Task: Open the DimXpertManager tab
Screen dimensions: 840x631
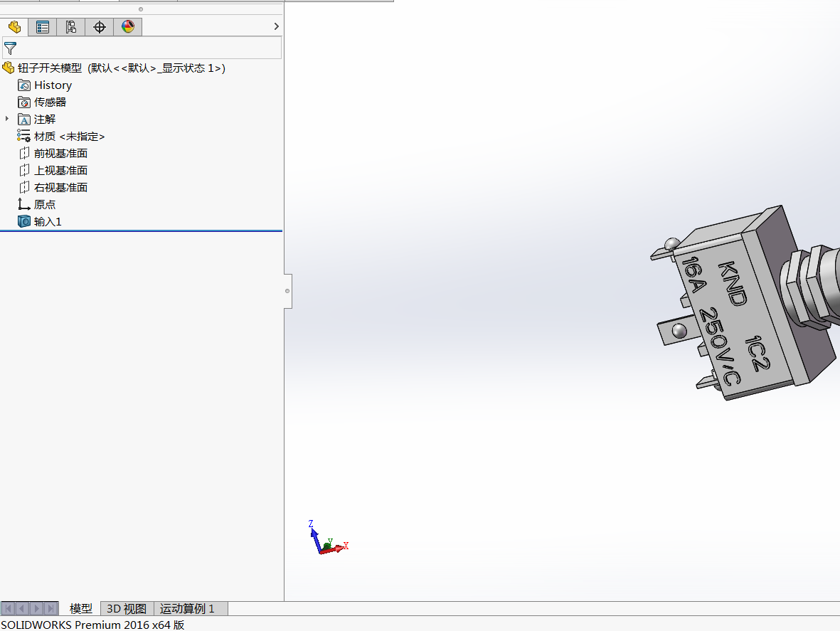Action: pyautogui.click(x=99, y=27)
